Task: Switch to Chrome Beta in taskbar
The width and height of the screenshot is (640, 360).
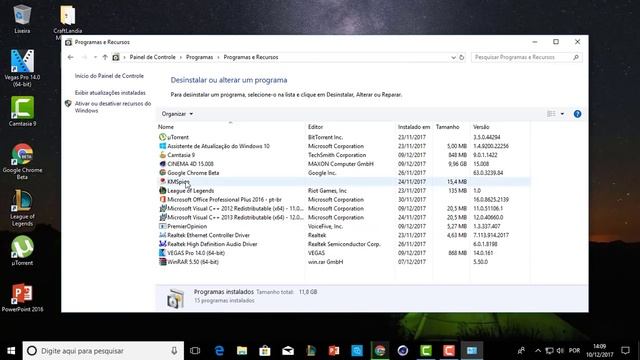Action: coord(380,351)
